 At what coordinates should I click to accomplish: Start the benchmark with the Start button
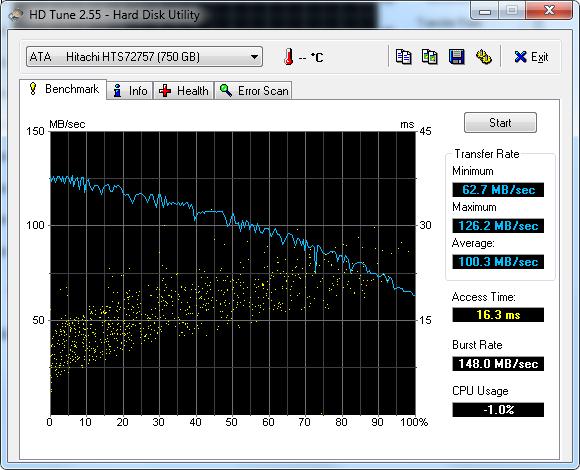tap(500, 123)
